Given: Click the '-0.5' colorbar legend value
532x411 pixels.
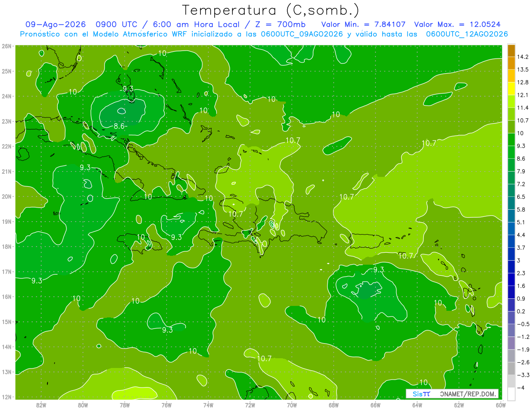Looking at the screenshot, I should pyautogui.click(x=523, y=324).
